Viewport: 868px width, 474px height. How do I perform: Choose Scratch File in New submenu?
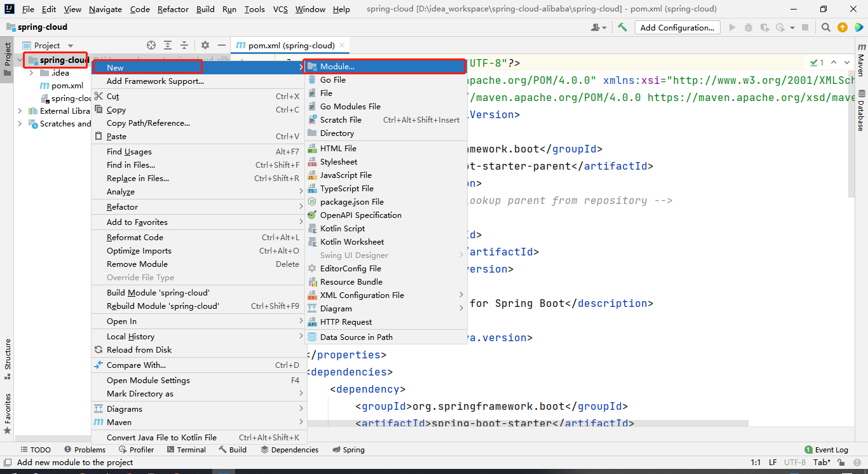point(385,119)
